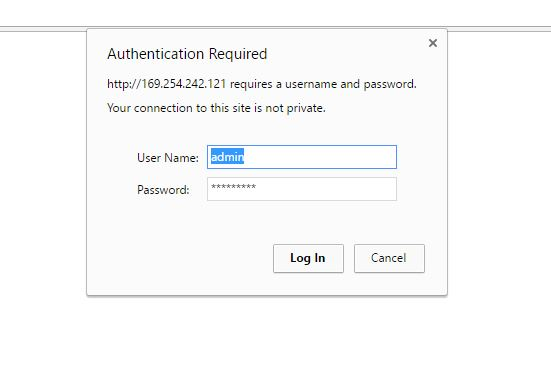This screenshot has width=551, height=370.
Task: Click empty space in User Name field after admin
Action: (x=320, y=157)
